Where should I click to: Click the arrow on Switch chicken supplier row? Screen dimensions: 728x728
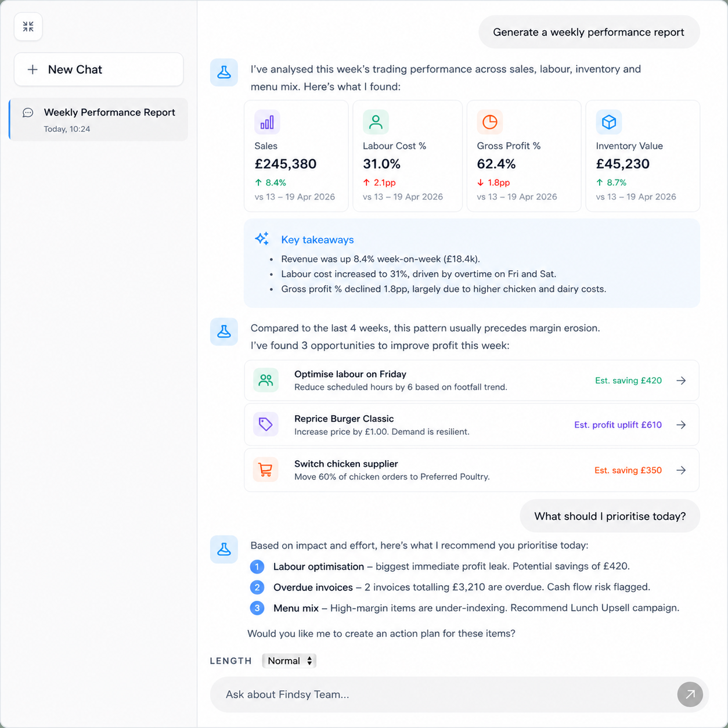point(681,470)
